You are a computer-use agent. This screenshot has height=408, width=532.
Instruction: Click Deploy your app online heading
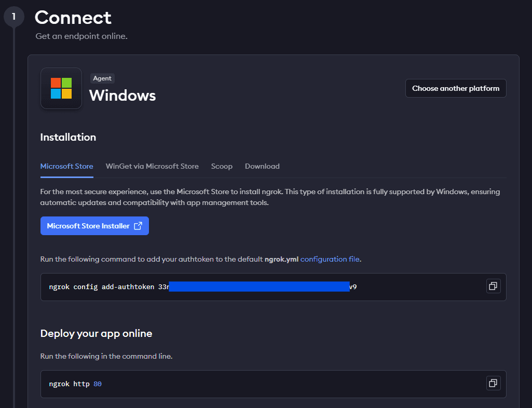point(96,334)
